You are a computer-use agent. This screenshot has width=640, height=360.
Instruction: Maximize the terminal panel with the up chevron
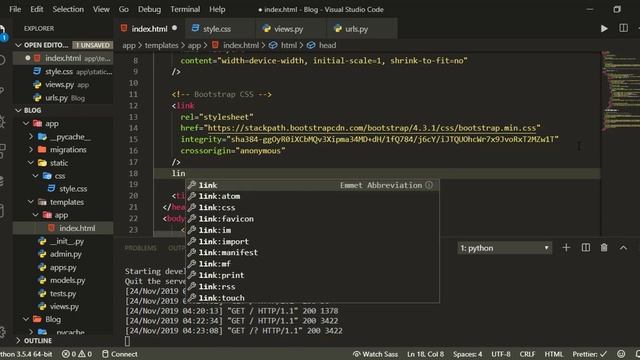point(623,248)
